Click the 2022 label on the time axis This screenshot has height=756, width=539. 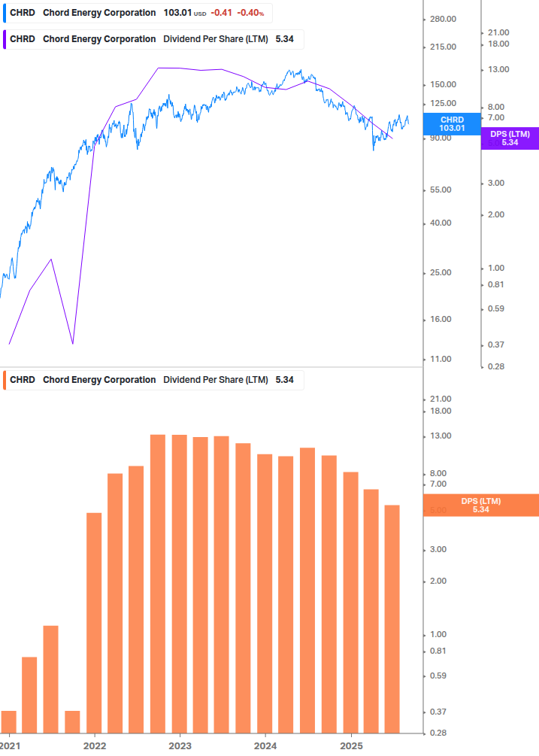[x=95, y=746]
